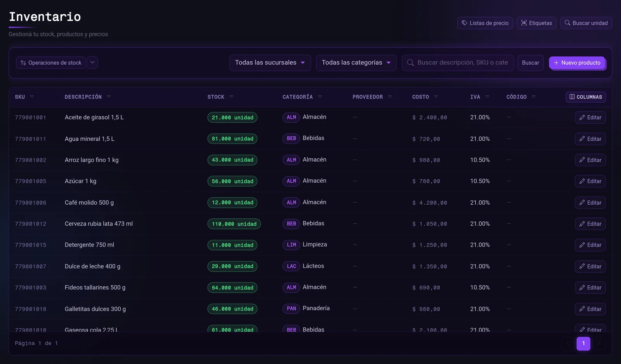Go to next page arrow
The width and height of the screenshot is (621, 364).
click(x=599, y=343)
